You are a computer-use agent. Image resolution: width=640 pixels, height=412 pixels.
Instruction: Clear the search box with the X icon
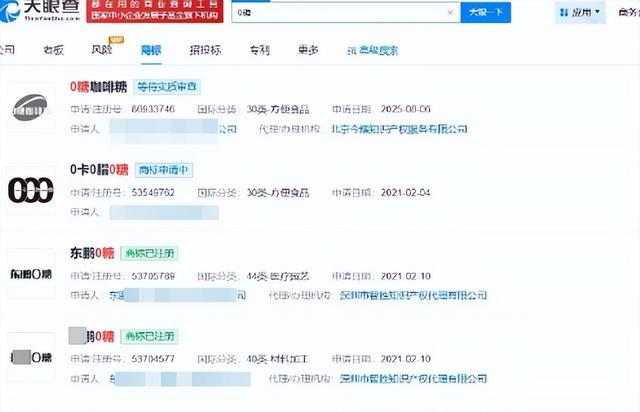click(450, 13)
